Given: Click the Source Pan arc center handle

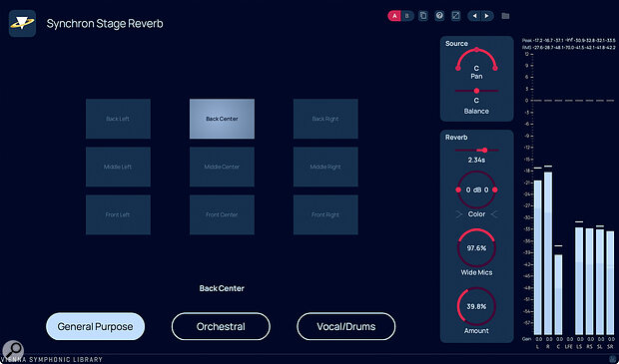Looking at the screenshot, I should [476, 50].
